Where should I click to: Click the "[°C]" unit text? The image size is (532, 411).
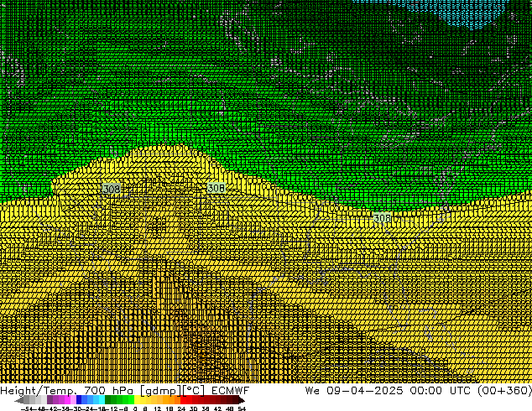click(x=193, y=391)
